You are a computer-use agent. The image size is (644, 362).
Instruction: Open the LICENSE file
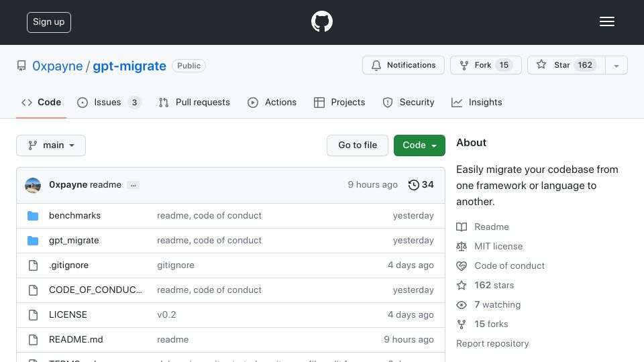(68, 315)
